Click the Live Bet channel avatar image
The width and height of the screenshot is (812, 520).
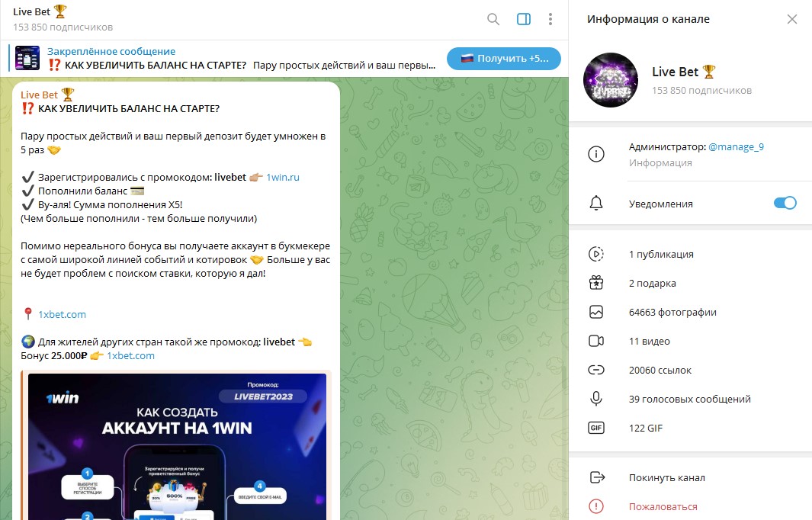pyautogui.click(x=610, y=79)
